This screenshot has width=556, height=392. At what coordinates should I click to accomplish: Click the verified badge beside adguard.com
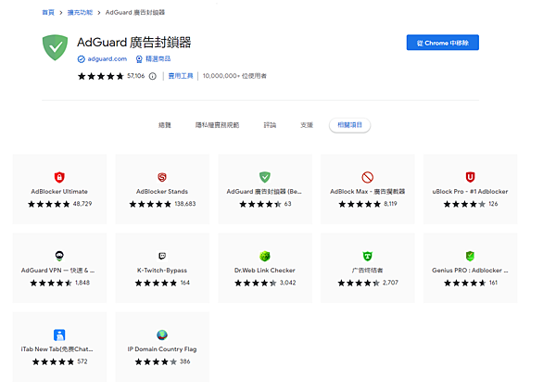click(82, 59)
